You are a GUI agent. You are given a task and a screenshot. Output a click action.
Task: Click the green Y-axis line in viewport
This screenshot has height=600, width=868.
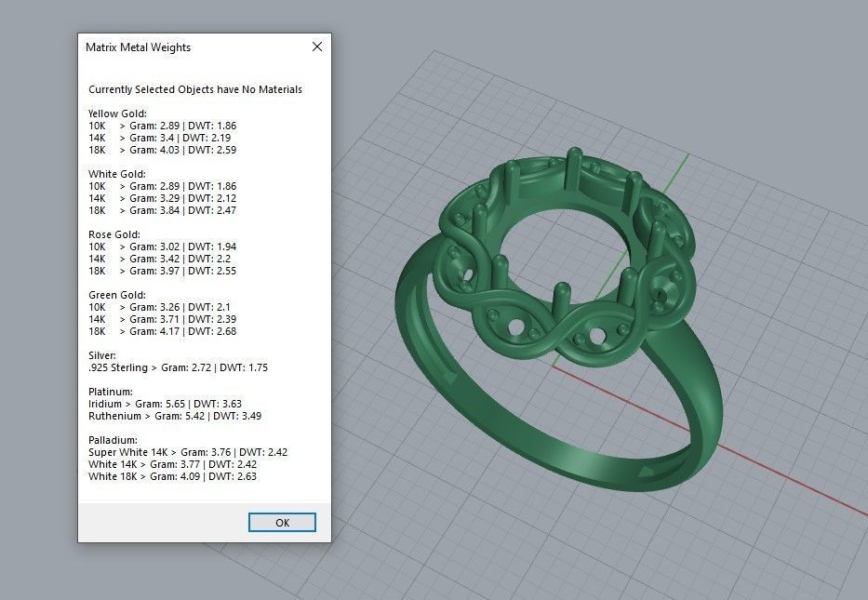coord(678,173)
